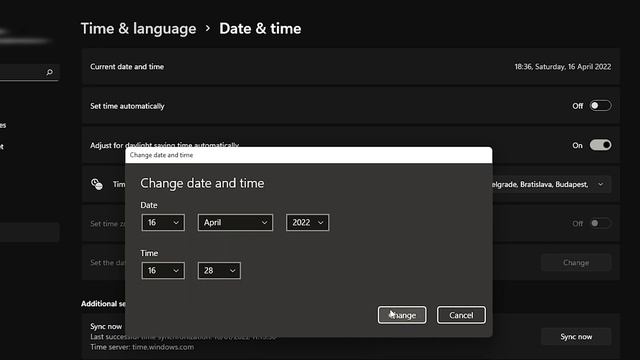Click the Time label in the dialog
This screenshot has height=360, width=640.
(149, 253)
